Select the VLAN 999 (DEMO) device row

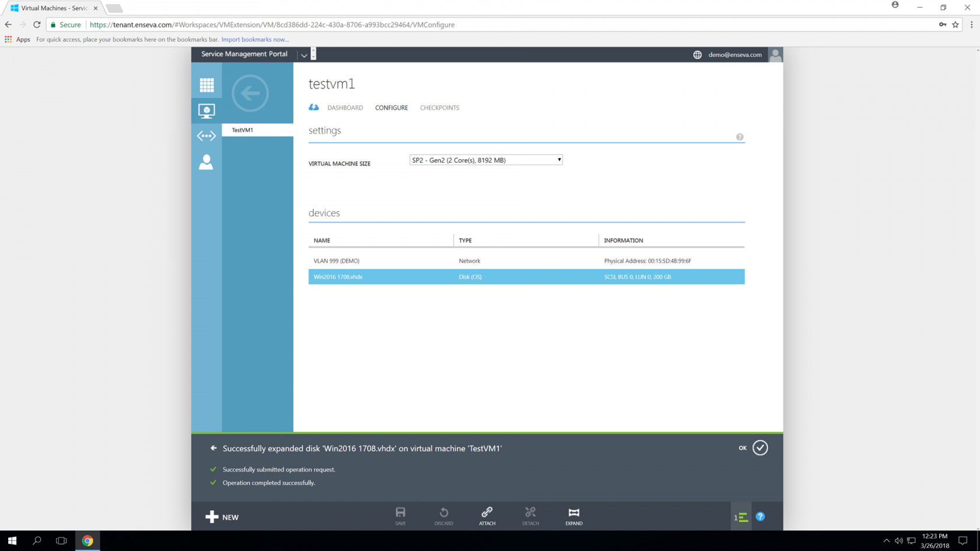click(x=526, y=261)
